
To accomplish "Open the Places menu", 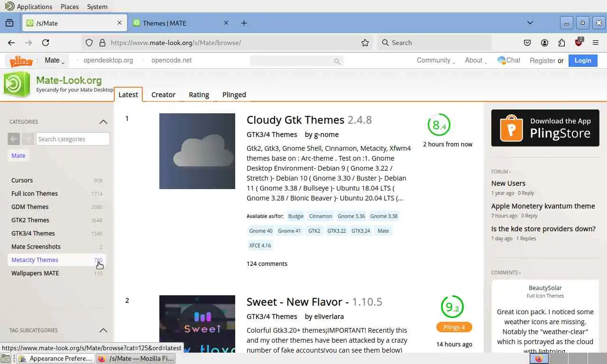I will tap(70, 7).
